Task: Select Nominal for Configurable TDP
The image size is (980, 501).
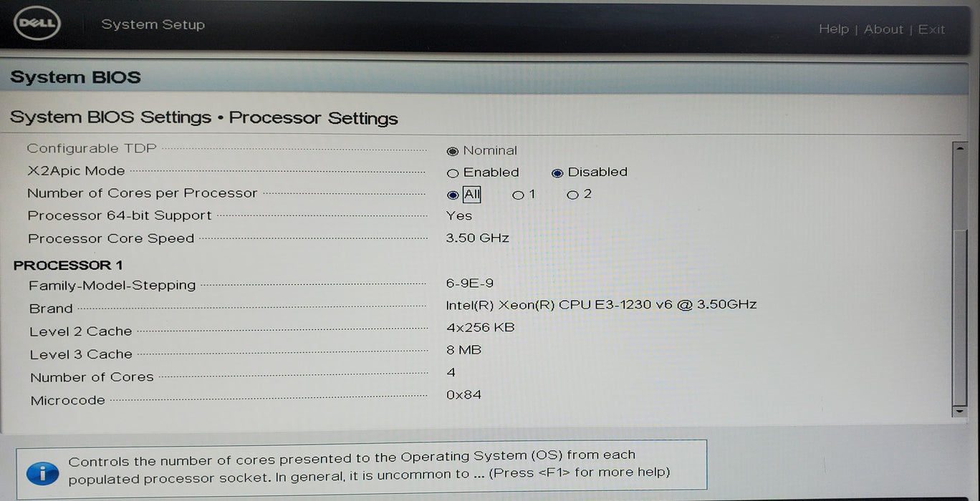Action: click(453, 151)
